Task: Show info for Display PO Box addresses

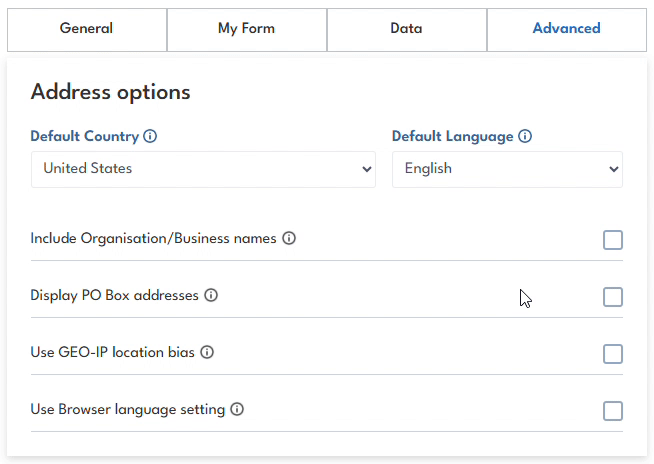Action: click(x=211, y=295)
